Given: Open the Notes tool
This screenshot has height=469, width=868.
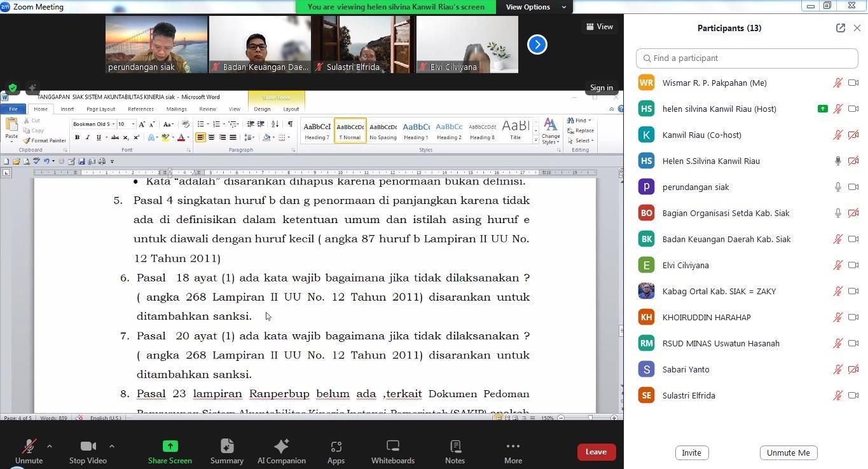Looking at the screenshot, I should coord(455,451).
